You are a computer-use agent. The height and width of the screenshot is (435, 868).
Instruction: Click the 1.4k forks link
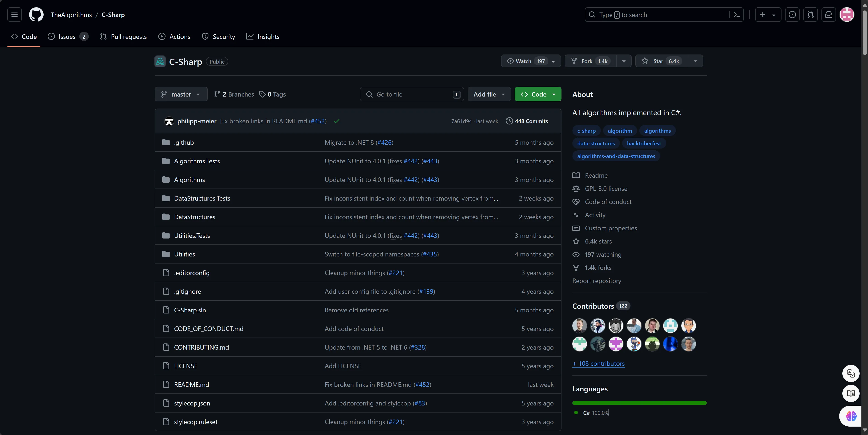(598, 267)
